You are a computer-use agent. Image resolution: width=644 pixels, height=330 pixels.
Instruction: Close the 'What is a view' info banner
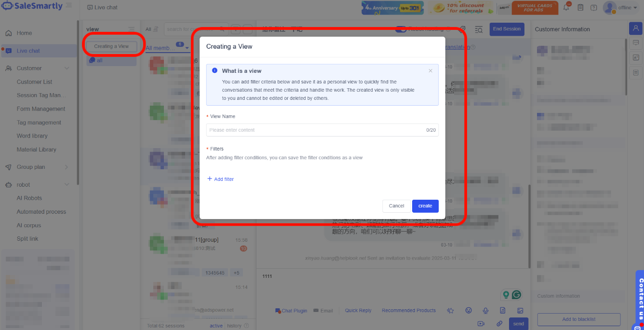pyautogui.click(x=430, y=71)
